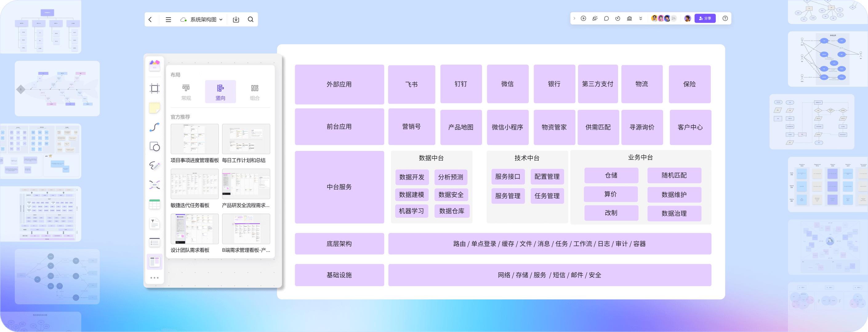Open 产品研发全流程需求 template
This screenshot has width=868, height=332.
pyautogui.click(x=246, y=188)
